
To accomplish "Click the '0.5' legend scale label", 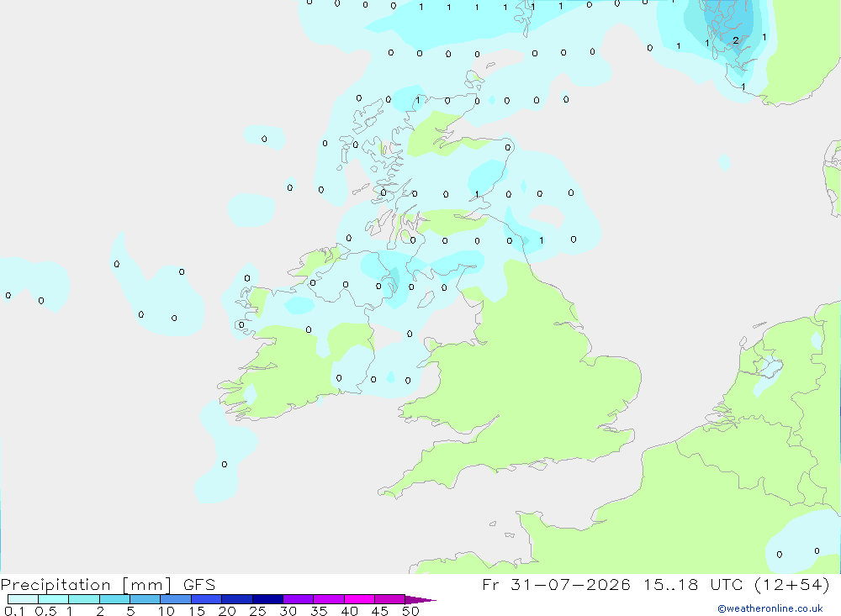I will [x=45, y=611].
